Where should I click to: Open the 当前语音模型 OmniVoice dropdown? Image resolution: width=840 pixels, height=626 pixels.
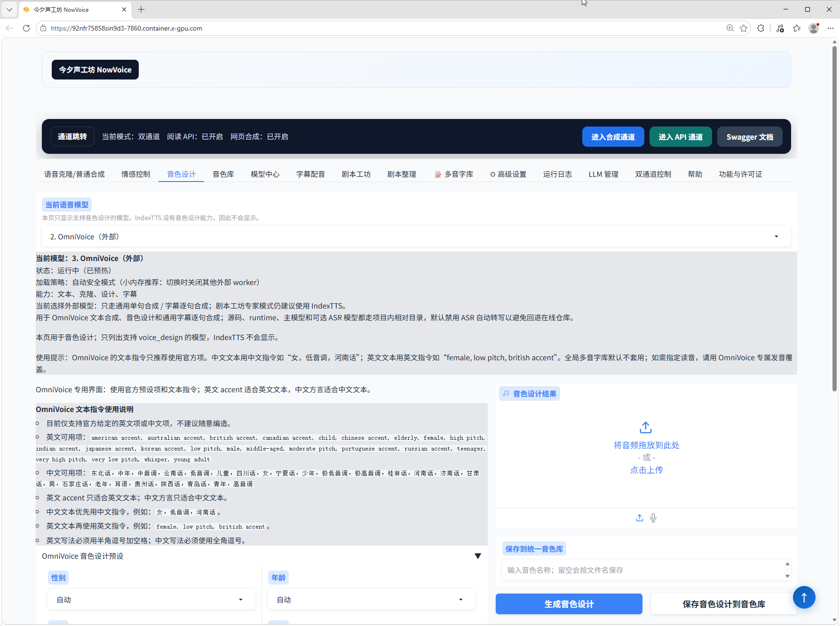point(416,237)
